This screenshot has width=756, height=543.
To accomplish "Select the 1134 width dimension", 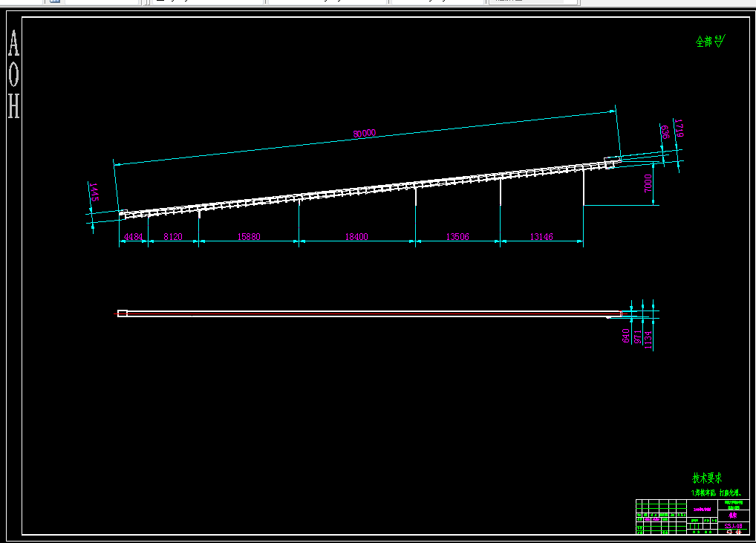I will (x=648, y=340).
